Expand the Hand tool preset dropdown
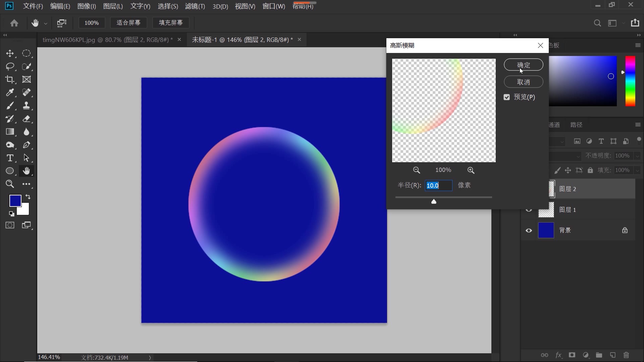Screen dimensions: 644x362 [x=46, y=23]
